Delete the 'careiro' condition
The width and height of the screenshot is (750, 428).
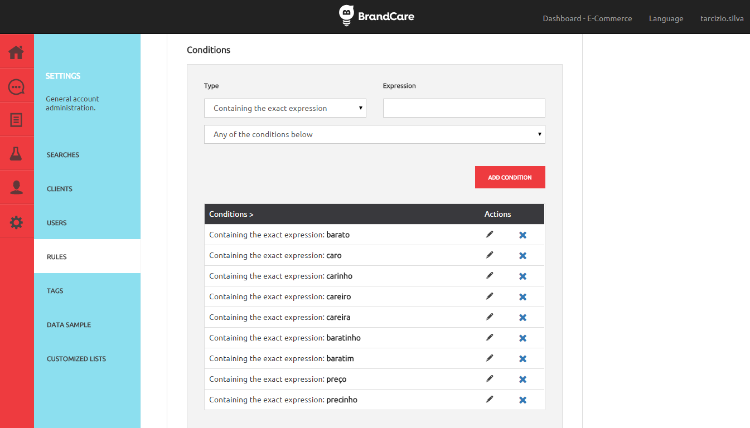(x=523, y=296)
